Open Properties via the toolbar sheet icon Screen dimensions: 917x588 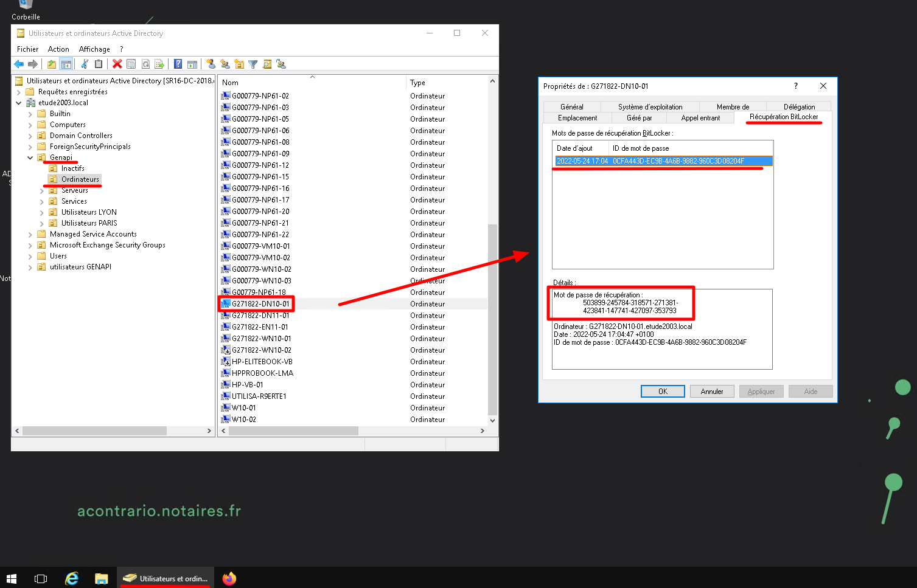pyautogui.click(x=131, y=64)
